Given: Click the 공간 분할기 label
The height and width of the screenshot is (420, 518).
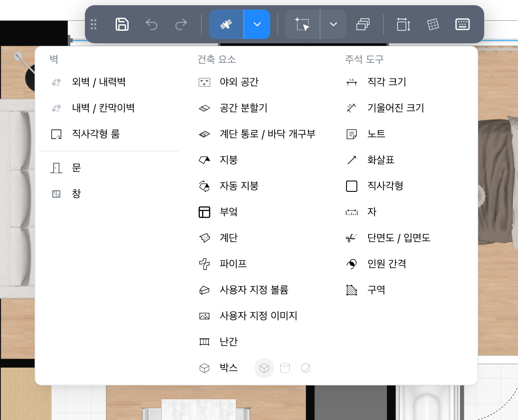Looking at the screenshot, I should [243, 108].
